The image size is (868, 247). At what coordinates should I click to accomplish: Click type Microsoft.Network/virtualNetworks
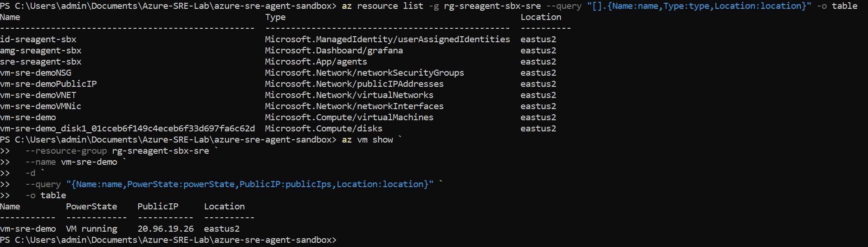click(350, 95)
